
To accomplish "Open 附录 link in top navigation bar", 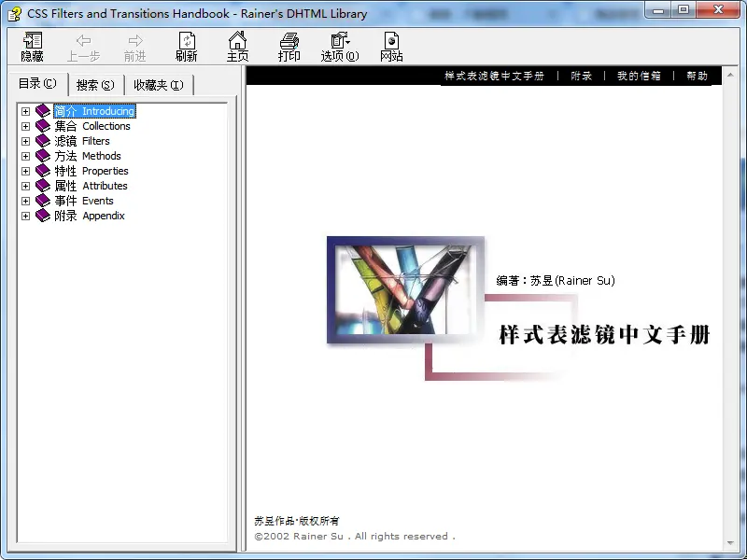I will pyautogui.click(x=582, y=77).
